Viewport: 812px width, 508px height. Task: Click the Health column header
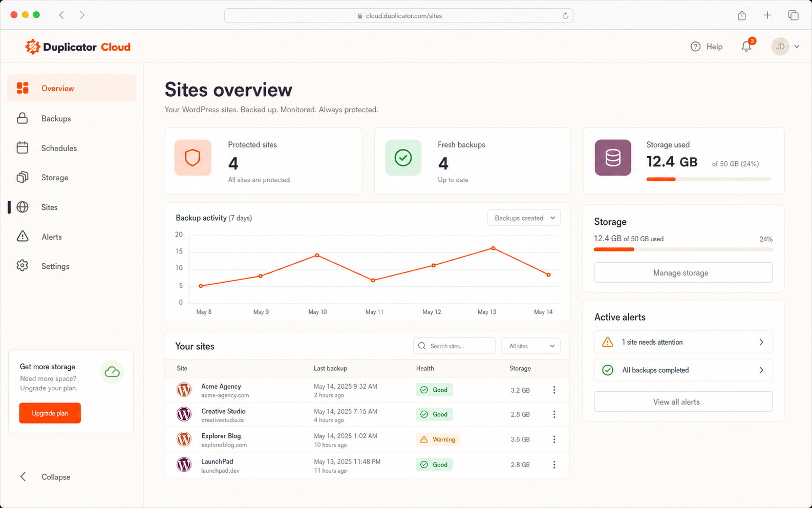[x=425, y=368]
